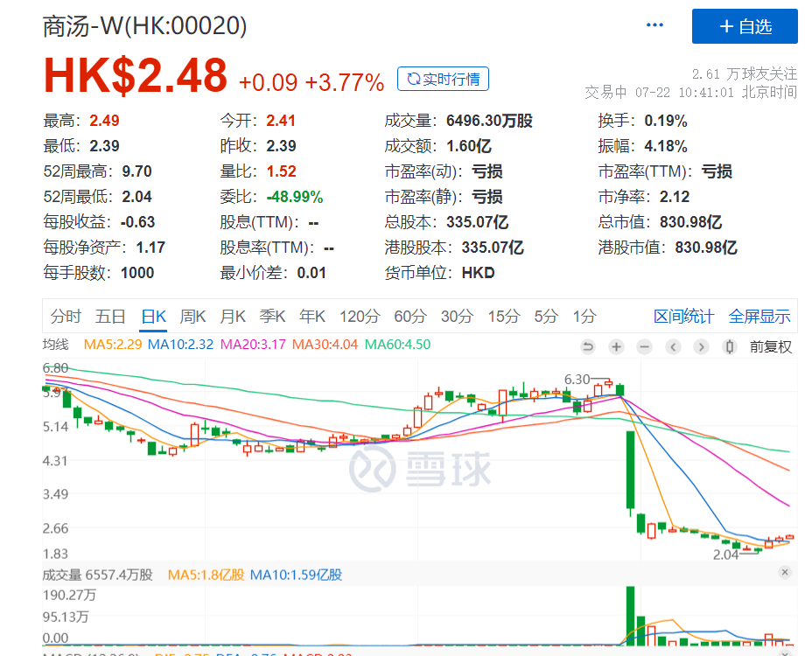This screenshot has height=656, width=812.
Task: Click the 委比 value -48.99%
Action: coord(295,197)
